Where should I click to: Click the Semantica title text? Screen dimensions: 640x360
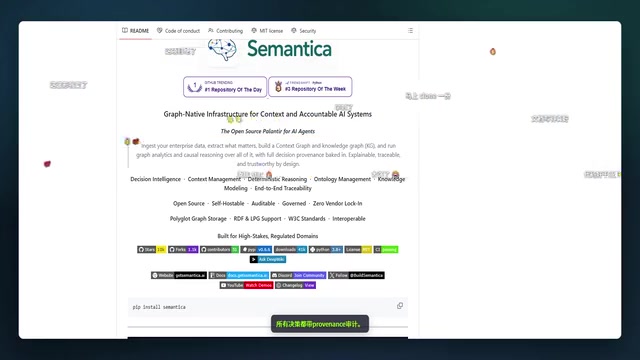289,49
